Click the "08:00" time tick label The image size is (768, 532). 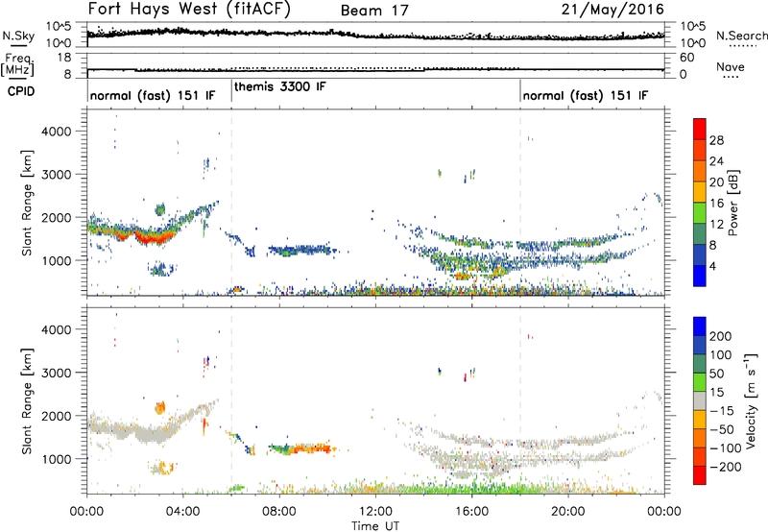coord(279,512)
